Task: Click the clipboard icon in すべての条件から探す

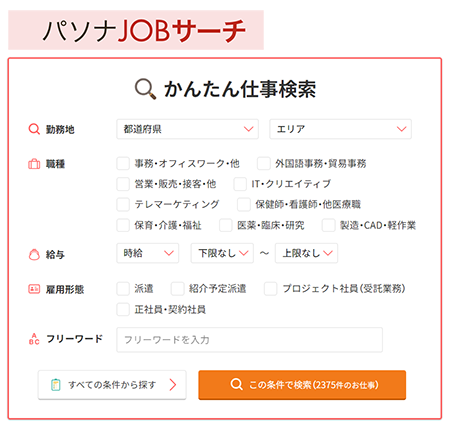Action: click(56, 385)
